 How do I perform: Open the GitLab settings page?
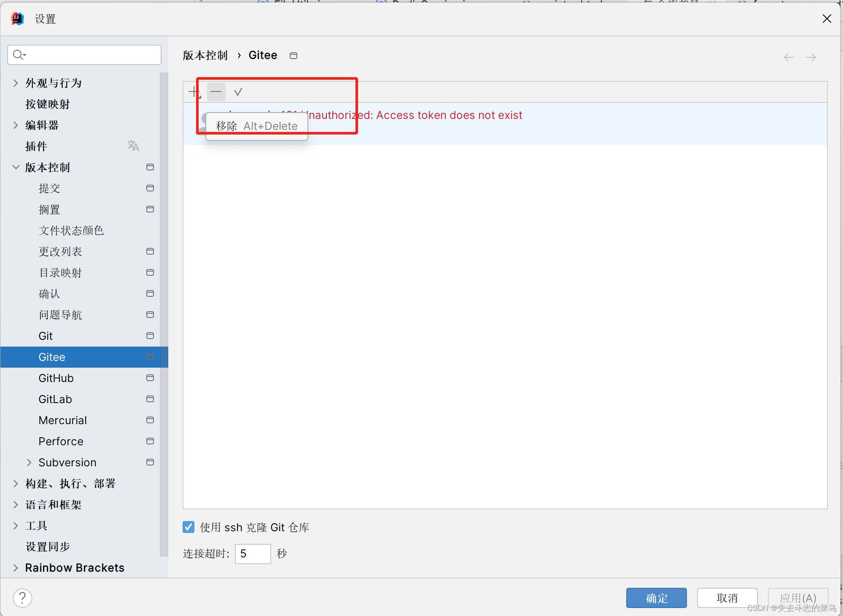click(x=55, y=399)
